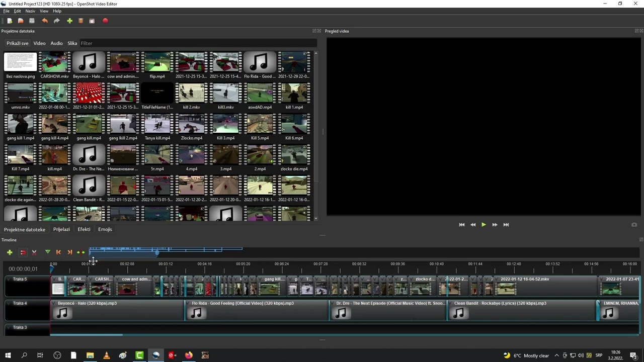The height and width of the screenshot is (362, 644).
Task: Filter project files by Audio
Action: pos(56,43)
